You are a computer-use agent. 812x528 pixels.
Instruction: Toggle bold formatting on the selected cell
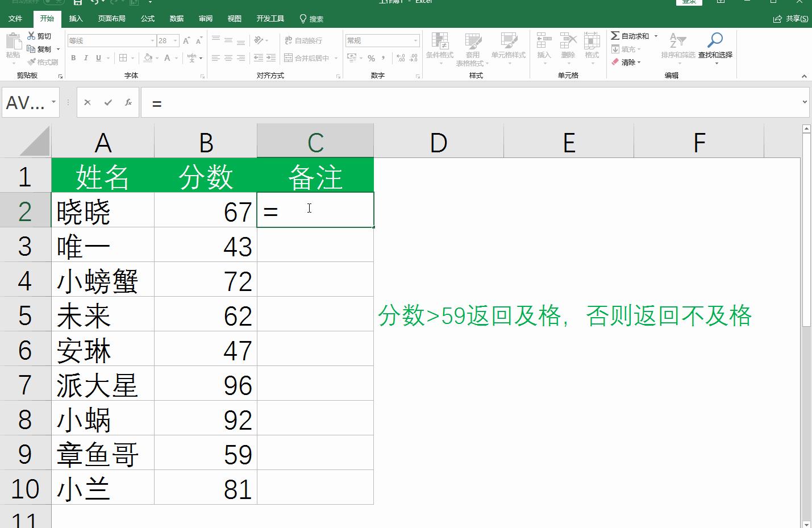click(x=73, y=58)
